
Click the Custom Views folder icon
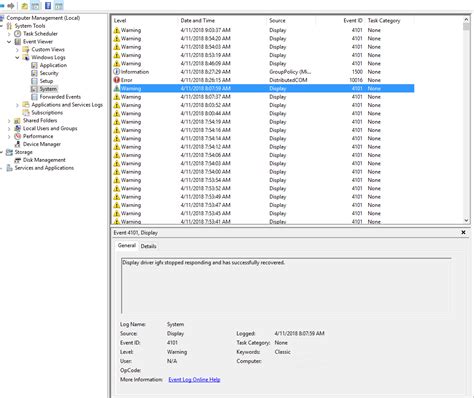pyautogui.click(x=26, y=49)
